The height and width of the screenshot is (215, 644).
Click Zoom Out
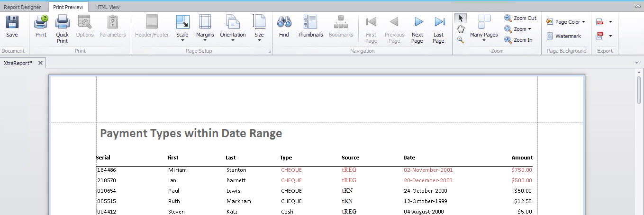pyautogui.click(x=520, y=18)
